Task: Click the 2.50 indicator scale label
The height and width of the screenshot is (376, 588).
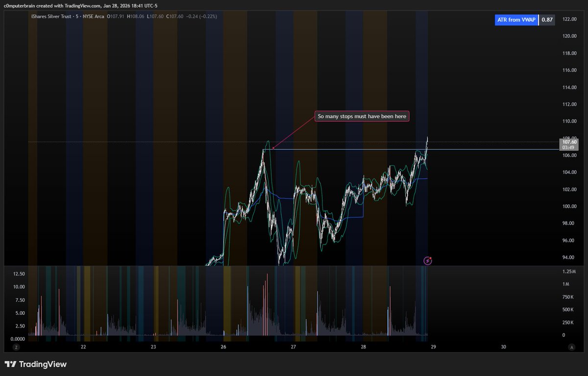Action: (20, 326)
